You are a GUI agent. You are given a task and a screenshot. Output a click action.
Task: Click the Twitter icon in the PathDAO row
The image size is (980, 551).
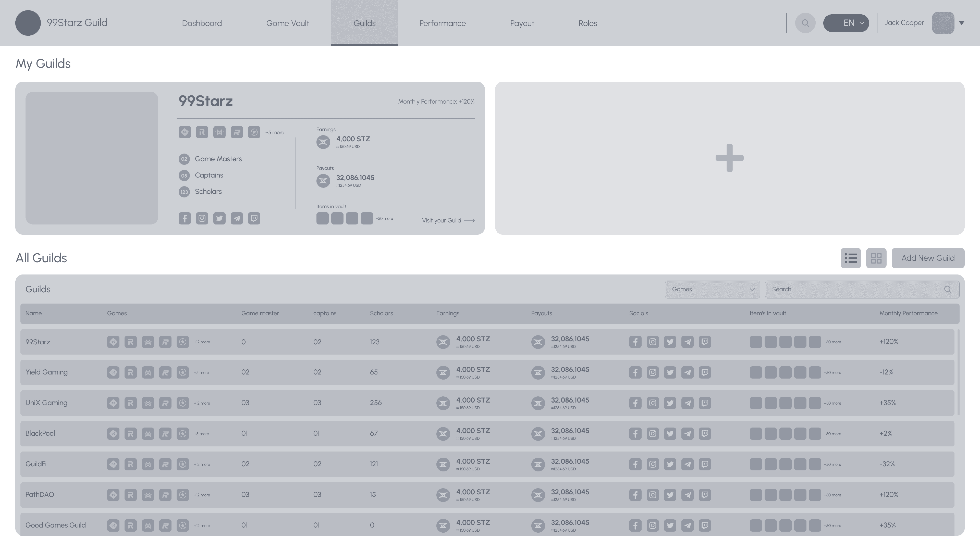(x=670, y=495)
